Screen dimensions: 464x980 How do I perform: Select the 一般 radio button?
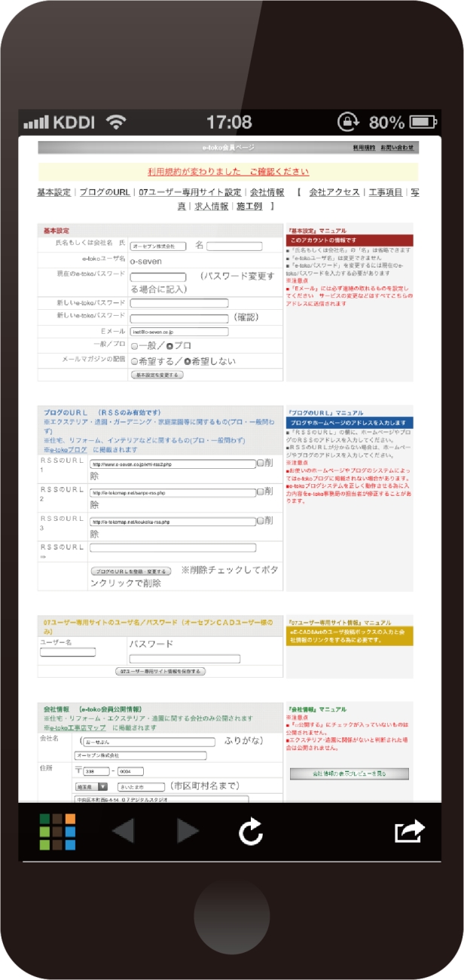click(x=134, y=346)
